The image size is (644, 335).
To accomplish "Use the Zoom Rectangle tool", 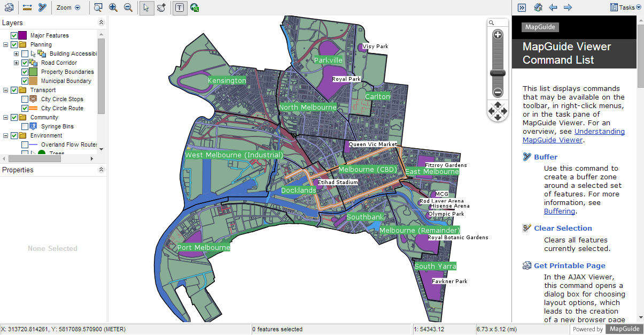I will 98,7.
